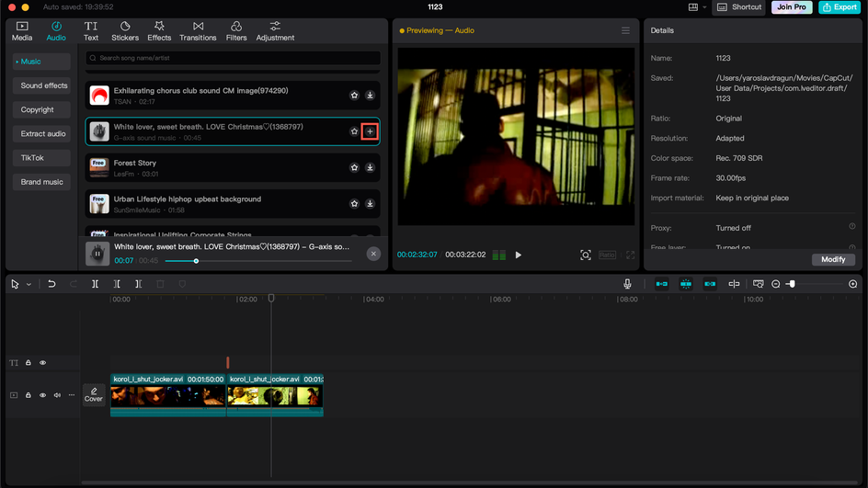Select the first korol_i_shut_jocker.avi clip
Screen dimensions: 868x488
tap(167, 395)
